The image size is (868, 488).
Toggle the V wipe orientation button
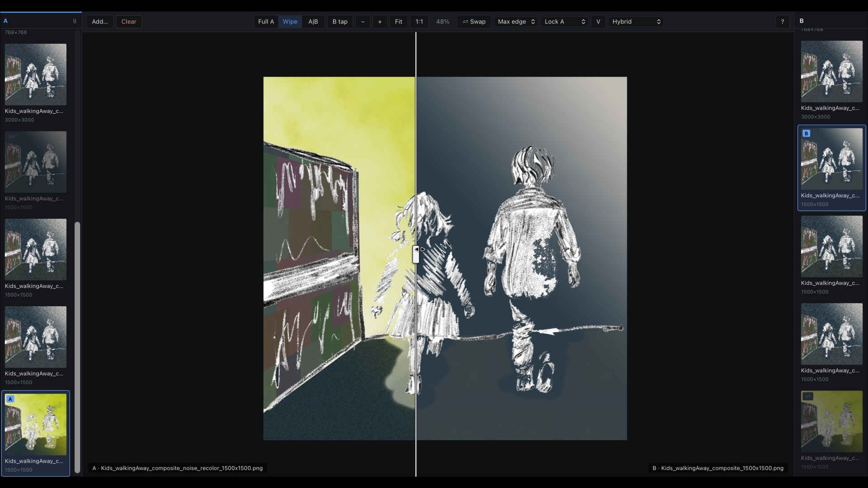tap(598, 22)
